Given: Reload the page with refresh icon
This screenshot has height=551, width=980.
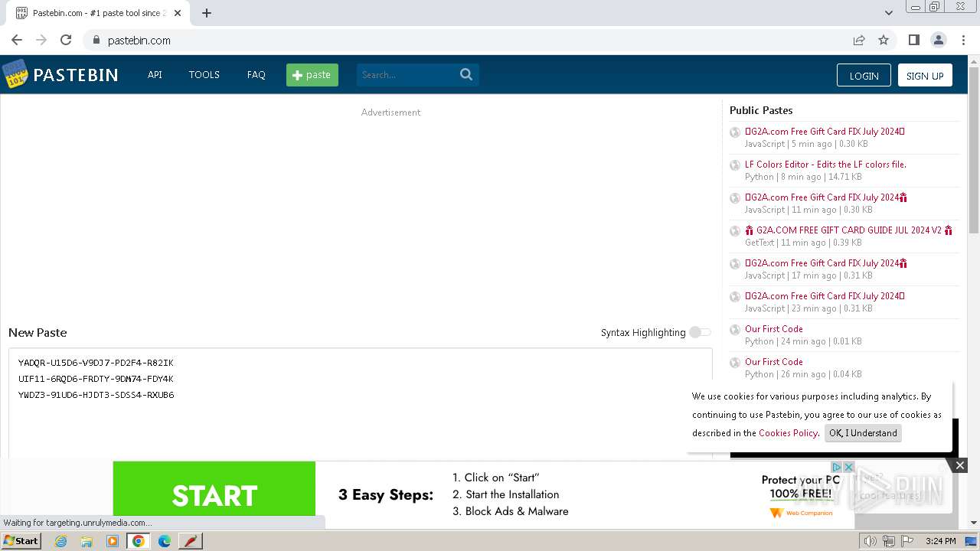Looking at the screenshot, I should 66,40.
